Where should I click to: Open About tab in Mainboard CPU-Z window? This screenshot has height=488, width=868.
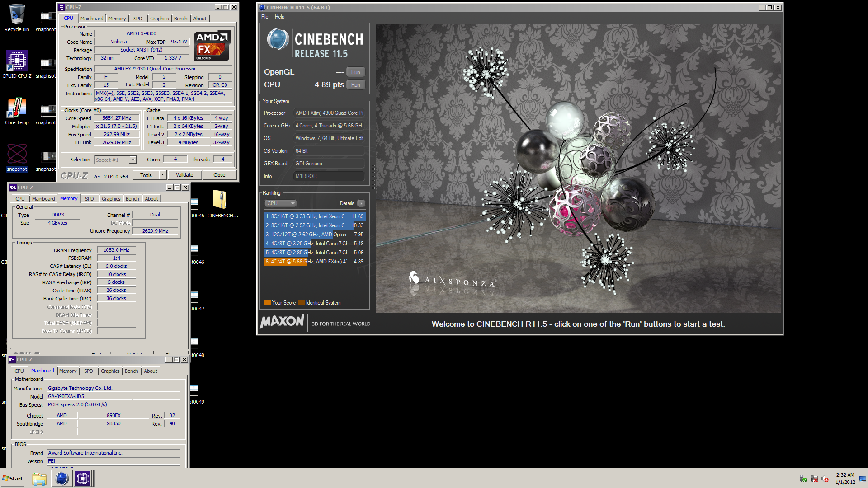point(151,371)
